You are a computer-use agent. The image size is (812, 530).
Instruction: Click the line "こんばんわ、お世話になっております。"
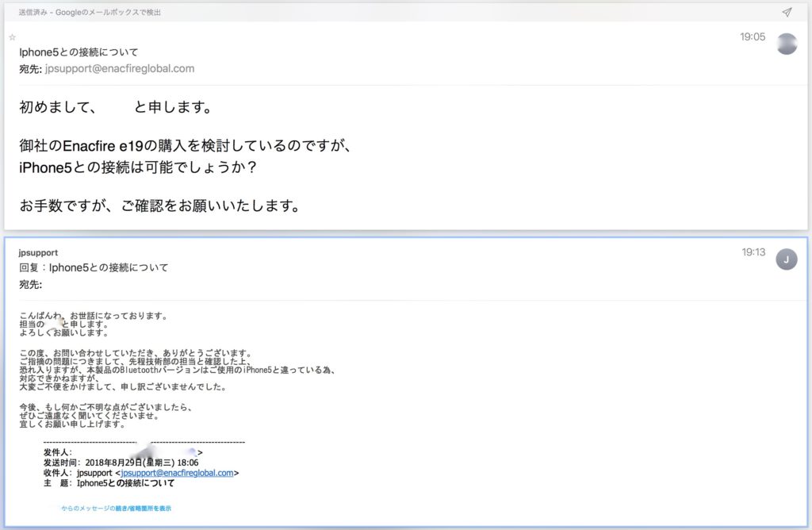point(94,316)
